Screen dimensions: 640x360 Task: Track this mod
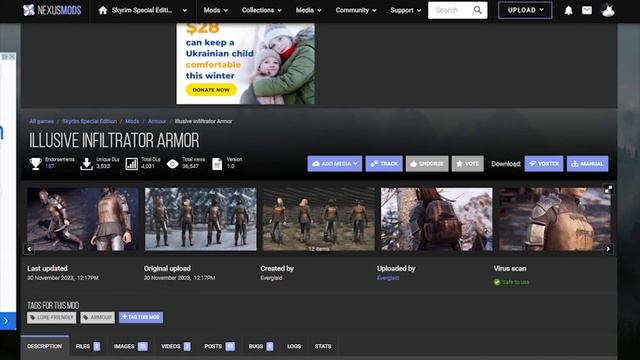tap(384, 164)
